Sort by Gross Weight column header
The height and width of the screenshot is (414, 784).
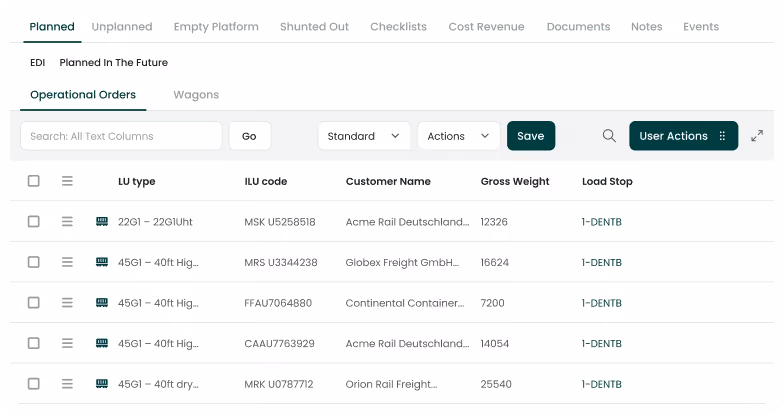[514, 181]
